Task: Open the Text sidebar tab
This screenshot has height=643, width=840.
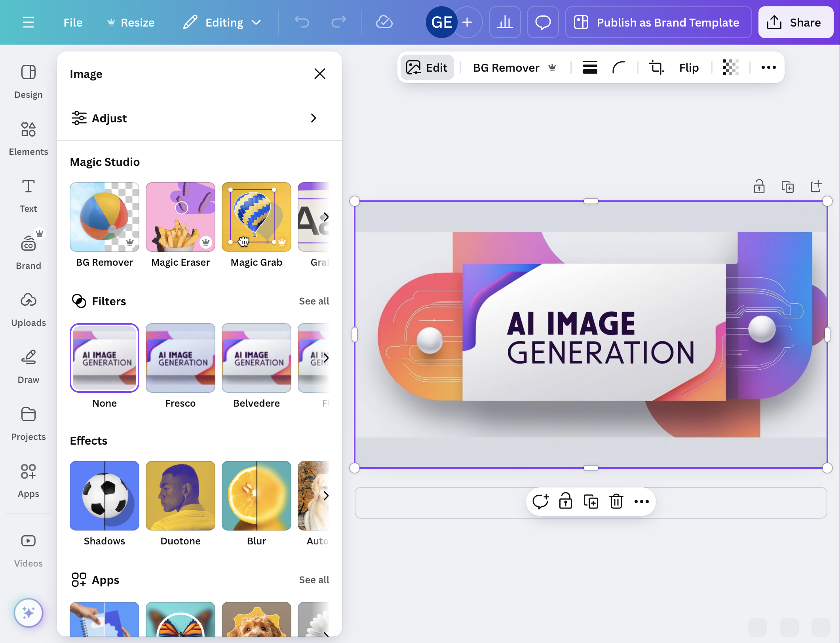Action: (29, 196)
